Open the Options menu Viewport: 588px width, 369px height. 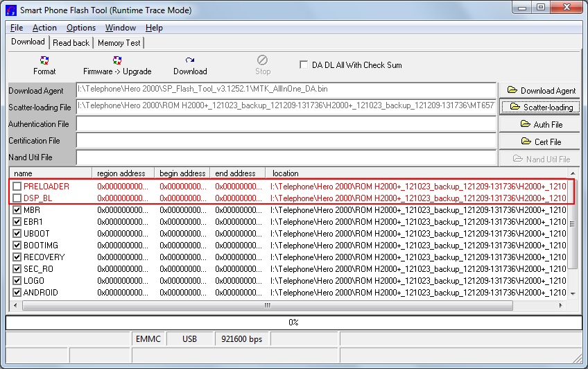81,28
